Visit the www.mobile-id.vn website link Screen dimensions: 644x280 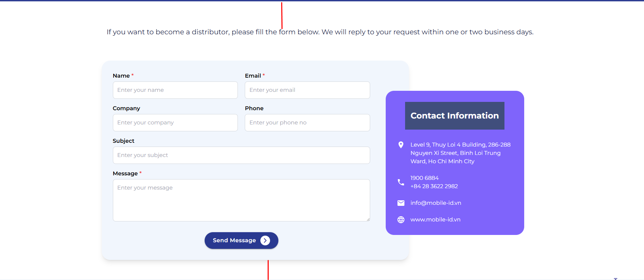click(x=435, y=220)
